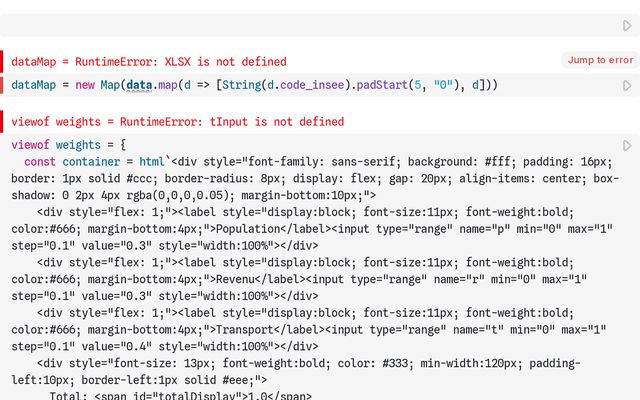Click the html template tag in code
This screenshot has height=400, width=640.
coord(152,161)
